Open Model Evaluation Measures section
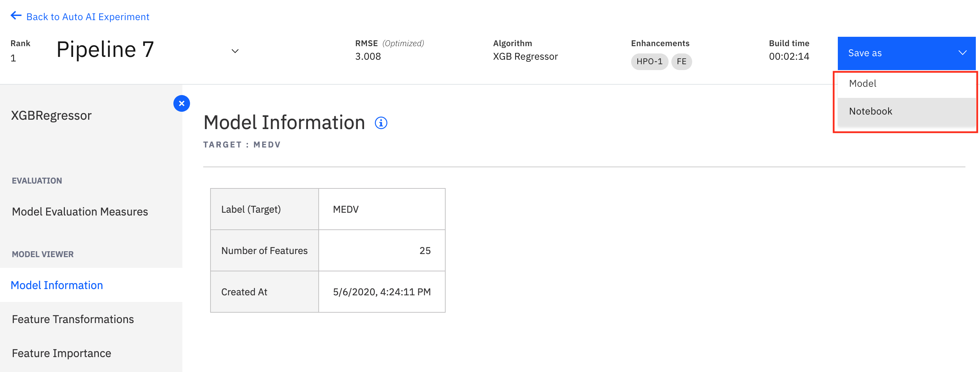 pos(80,212)
